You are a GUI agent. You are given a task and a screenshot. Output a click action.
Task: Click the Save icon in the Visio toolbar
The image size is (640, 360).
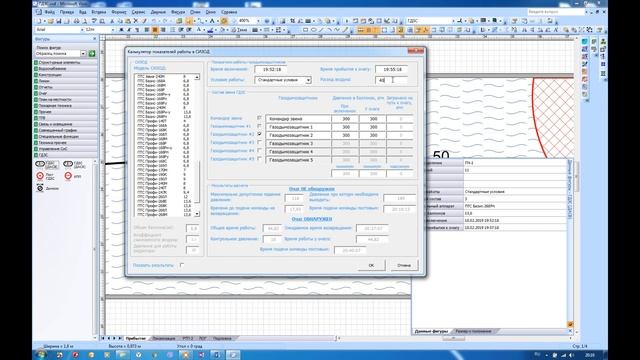tap(59, 21)
